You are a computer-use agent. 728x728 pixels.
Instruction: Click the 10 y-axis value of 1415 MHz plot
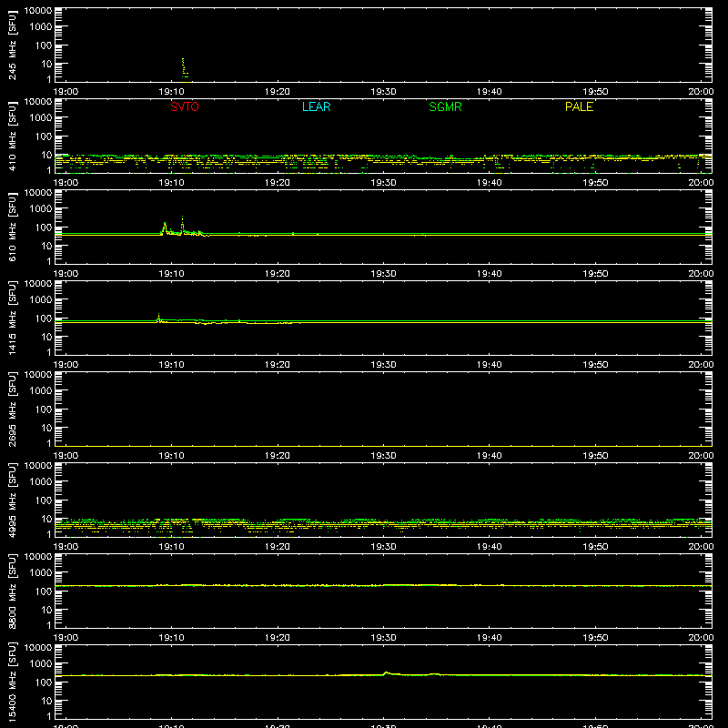pos(46,337)
